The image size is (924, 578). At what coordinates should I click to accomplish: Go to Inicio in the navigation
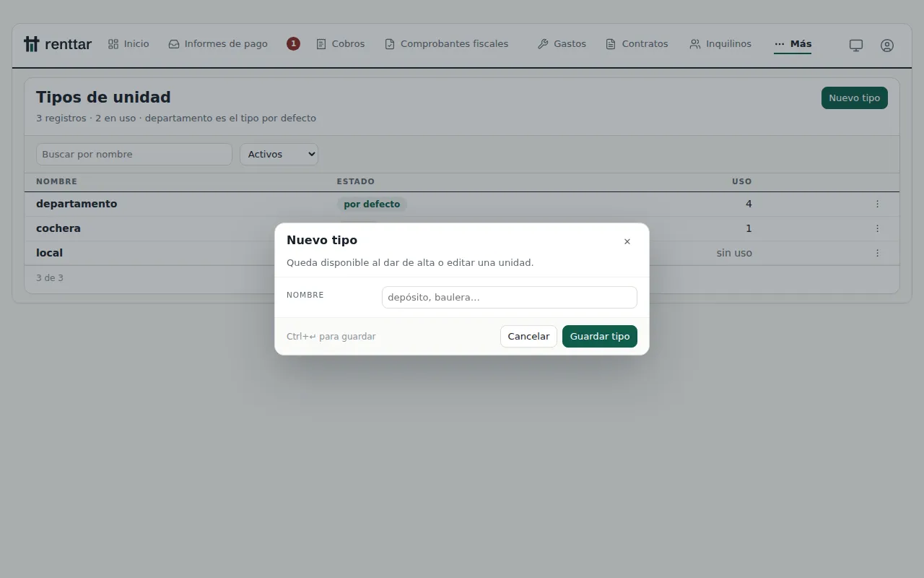(128, 44)
